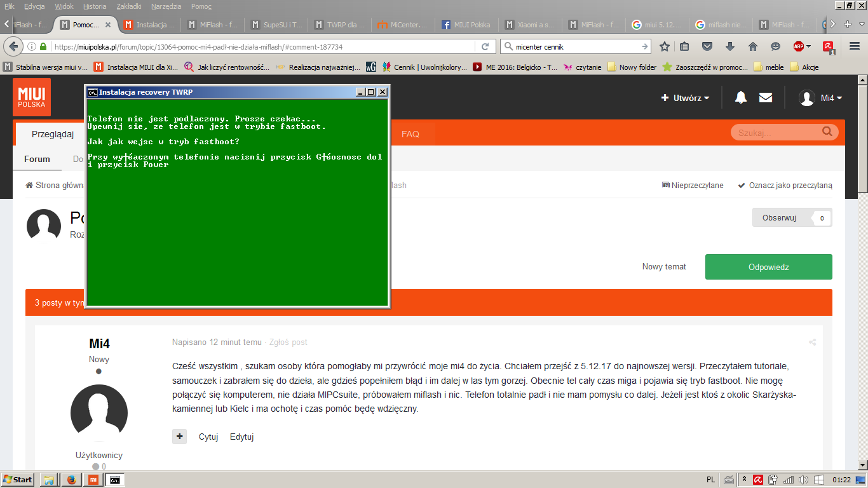Open the Firefox hamburger menu
Viewport: 868px width, 488px height.
coord(854,46)
